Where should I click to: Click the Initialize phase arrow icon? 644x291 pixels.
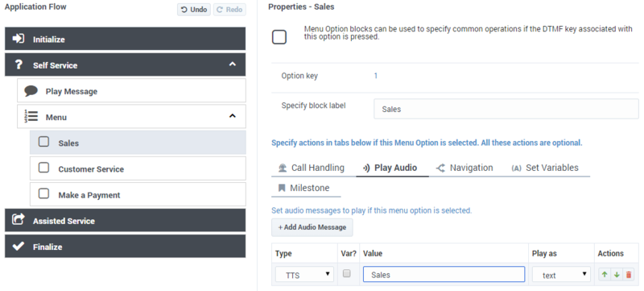18,39
